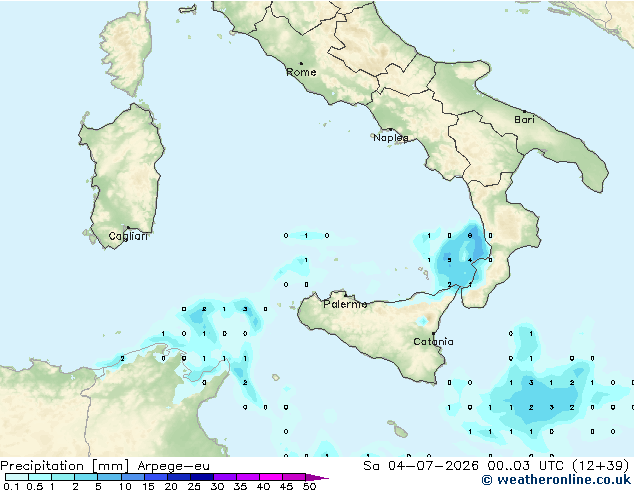The height and width of the screenshot is (490, 634).
Task: Click the 'Arpege-eu' model name
Action: click(x=173, y=466)
